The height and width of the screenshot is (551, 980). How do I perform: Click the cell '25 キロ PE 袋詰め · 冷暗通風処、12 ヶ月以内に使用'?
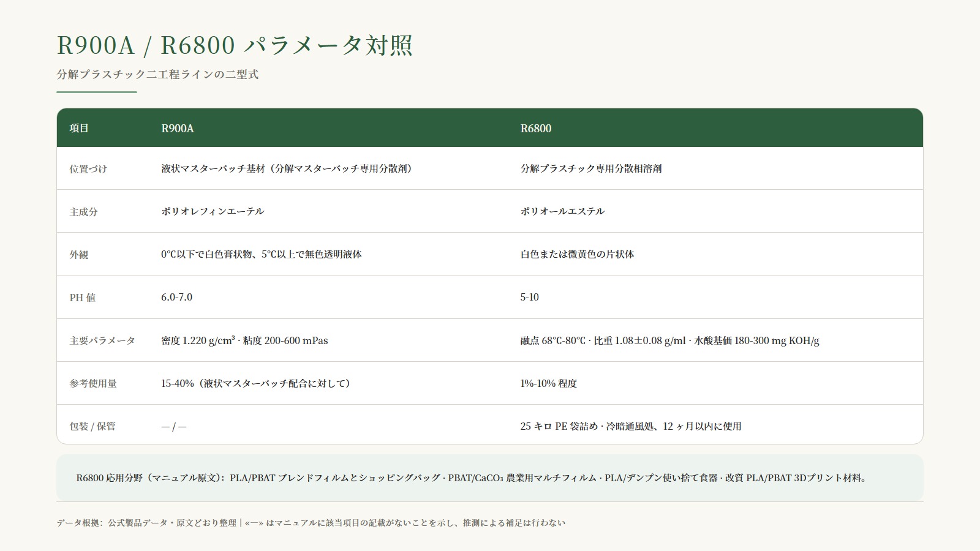coord(631,426)
